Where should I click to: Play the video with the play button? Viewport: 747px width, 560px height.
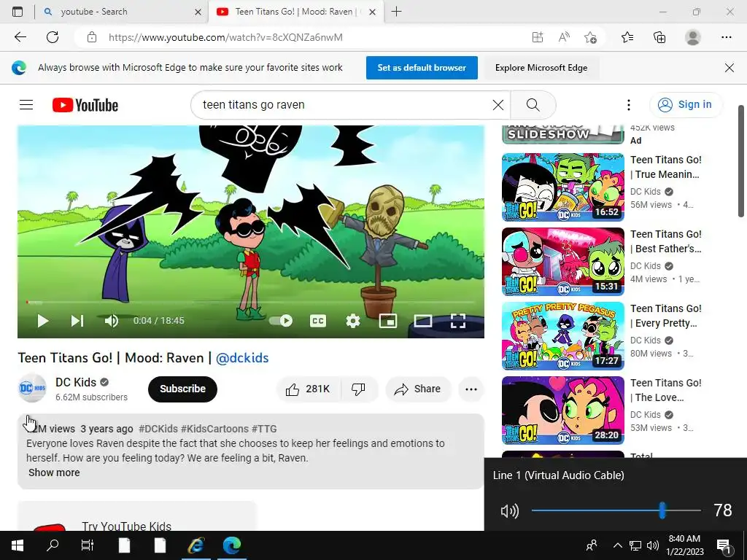(x=43, y=321)
